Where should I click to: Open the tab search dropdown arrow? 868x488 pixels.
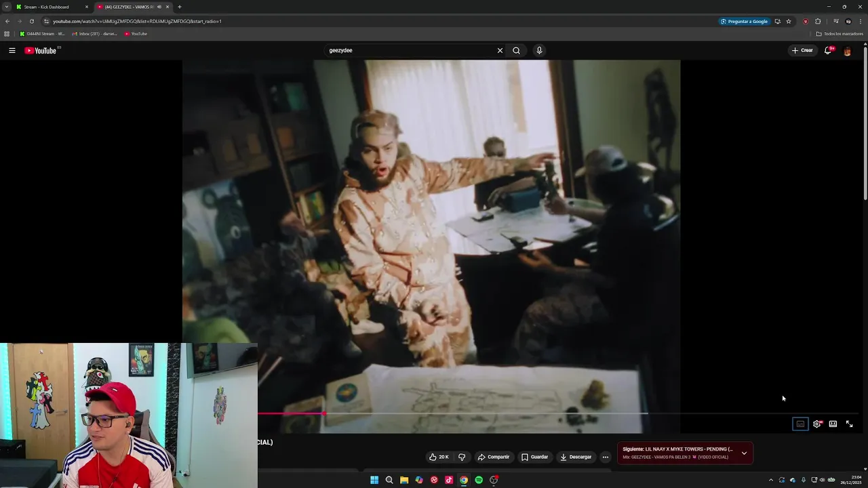6,7
